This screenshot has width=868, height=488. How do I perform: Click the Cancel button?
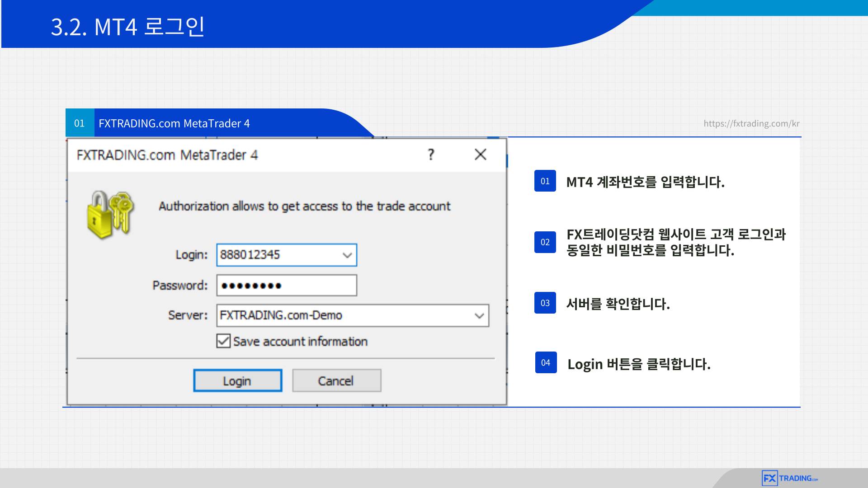pyautogui.click(x=336, y=380)
